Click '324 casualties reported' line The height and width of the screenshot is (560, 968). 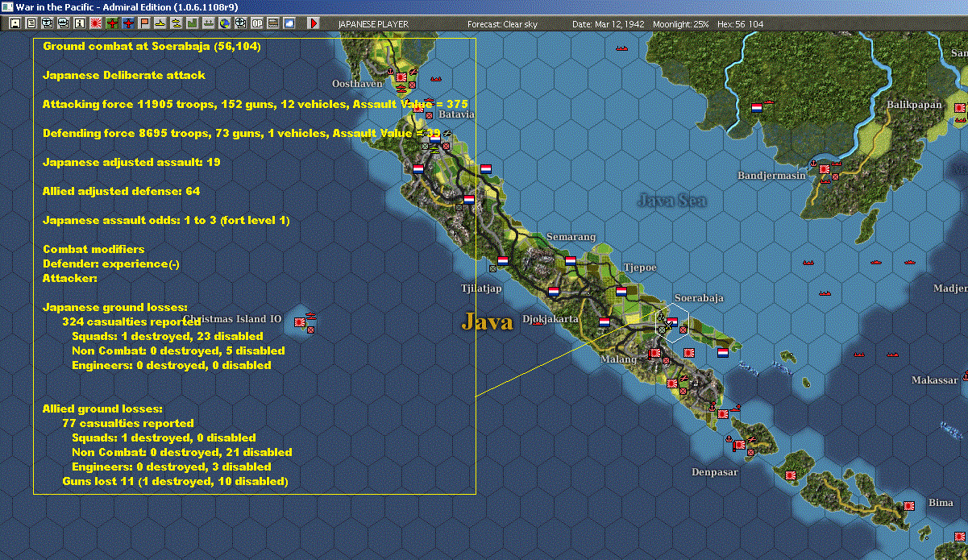tap(131, 321)
